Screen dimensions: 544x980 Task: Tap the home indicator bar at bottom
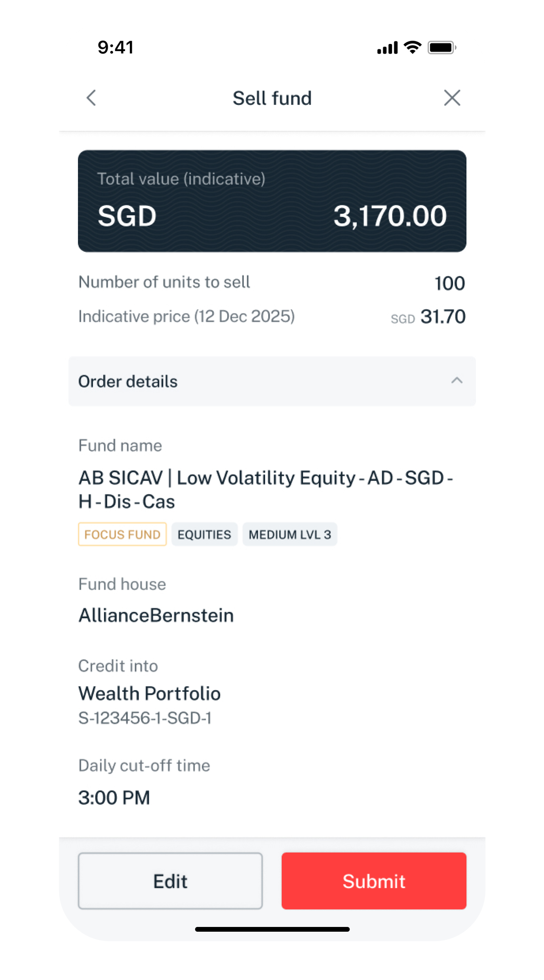pos(272,929)
